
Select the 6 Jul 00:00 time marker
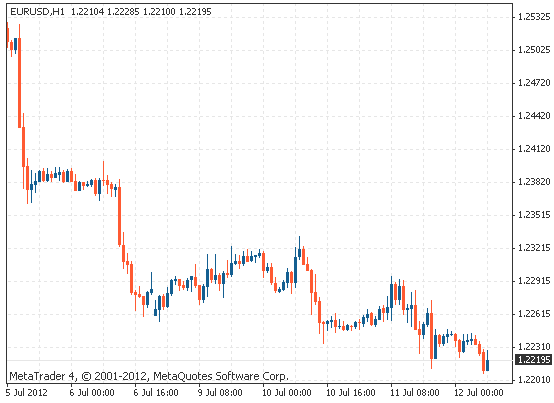tap(92, 393)
